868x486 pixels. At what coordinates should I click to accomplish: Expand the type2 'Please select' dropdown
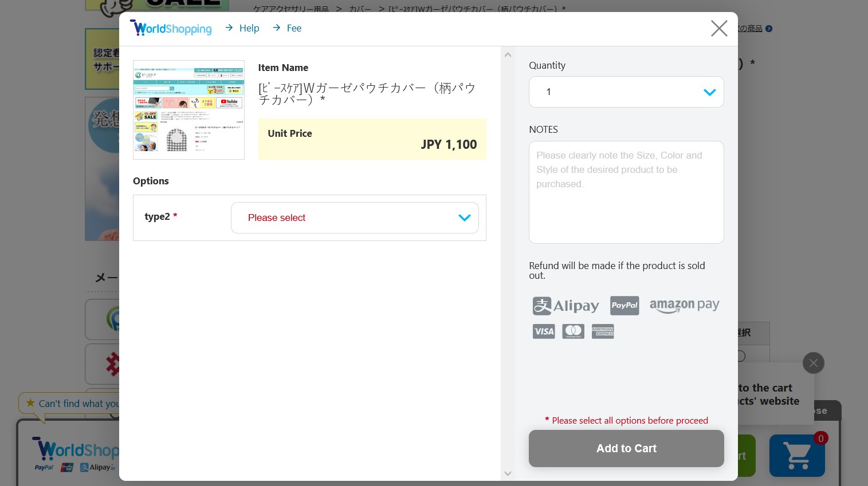click(354, 218)
